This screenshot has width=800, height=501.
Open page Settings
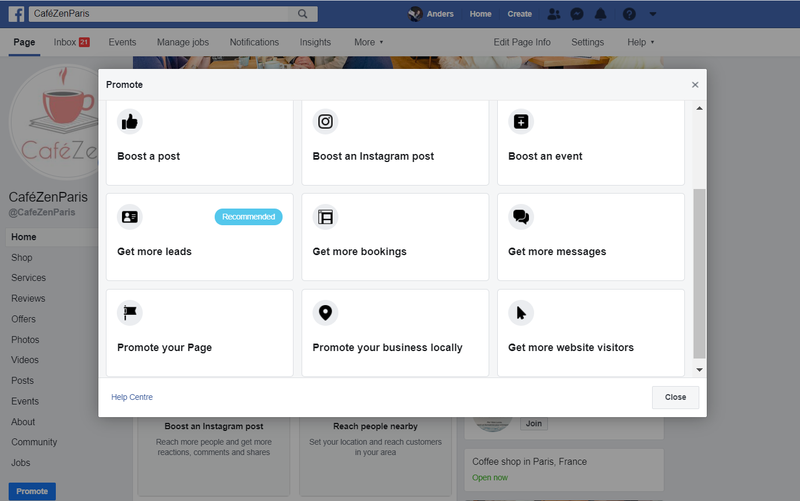coord(587,42)
